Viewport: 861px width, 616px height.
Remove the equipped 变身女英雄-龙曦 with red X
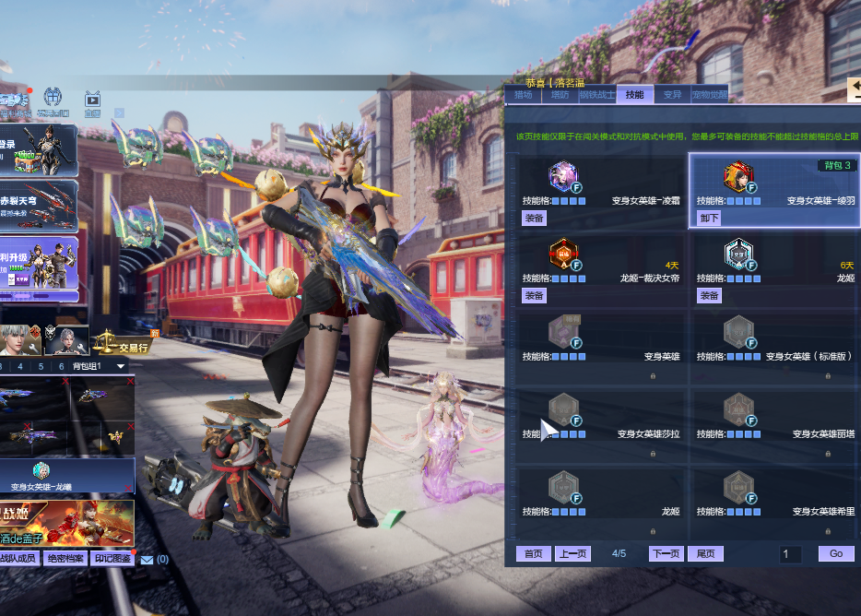click(128, 488)
